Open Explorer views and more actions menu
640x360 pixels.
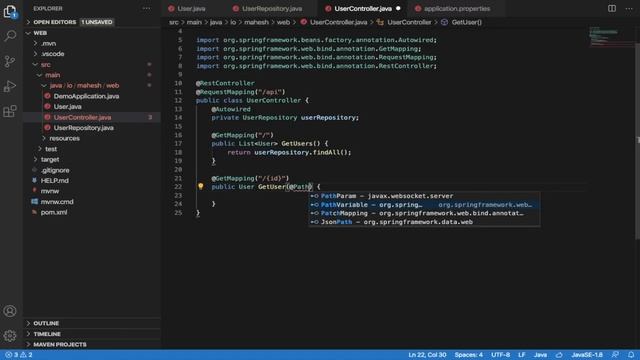(x=146, y=8)
